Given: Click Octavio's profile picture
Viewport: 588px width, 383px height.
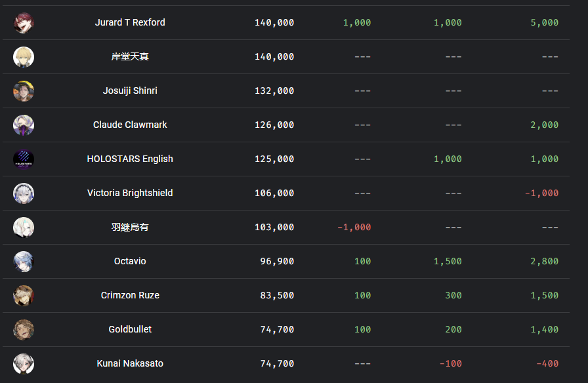Looking at the screenshot, I should click(x=24, y=262).
